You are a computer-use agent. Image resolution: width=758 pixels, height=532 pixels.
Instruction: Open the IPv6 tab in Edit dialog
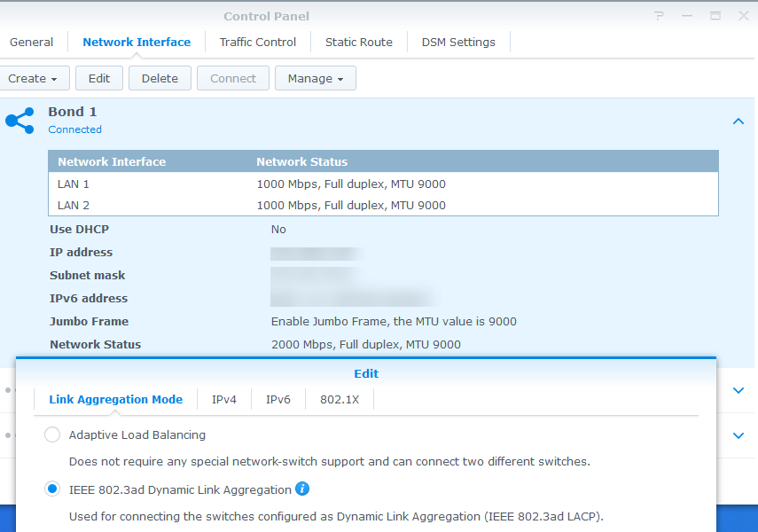coord(277,399)
